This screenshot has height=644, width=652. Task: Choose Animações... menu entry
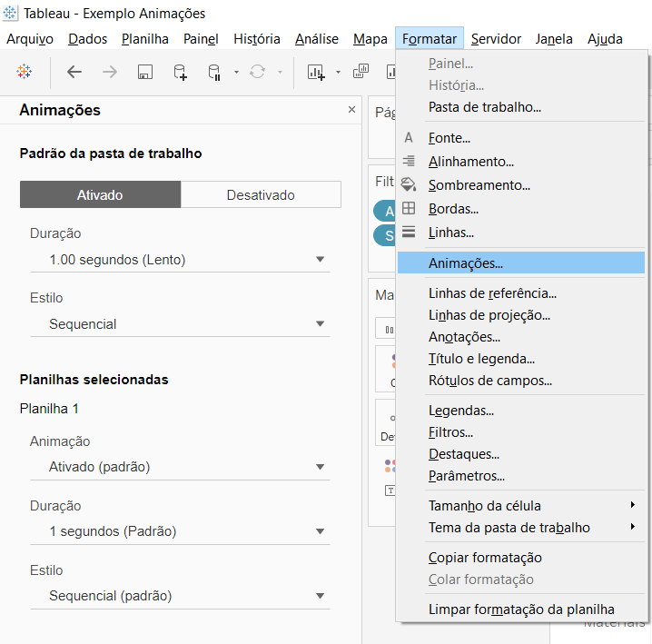pyautogui.click(x=521, y=263)
